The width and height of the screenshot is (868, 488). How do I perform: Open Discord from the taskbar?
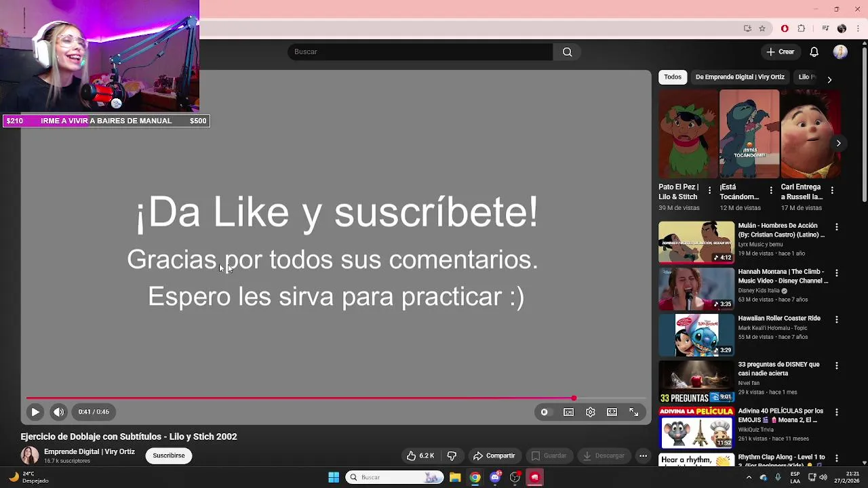pos(495,477)
